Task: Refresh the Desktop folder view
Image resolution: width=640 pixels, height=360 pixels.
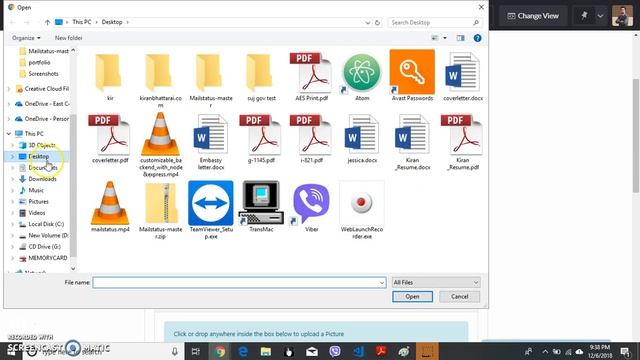Action: pos(378,22)
